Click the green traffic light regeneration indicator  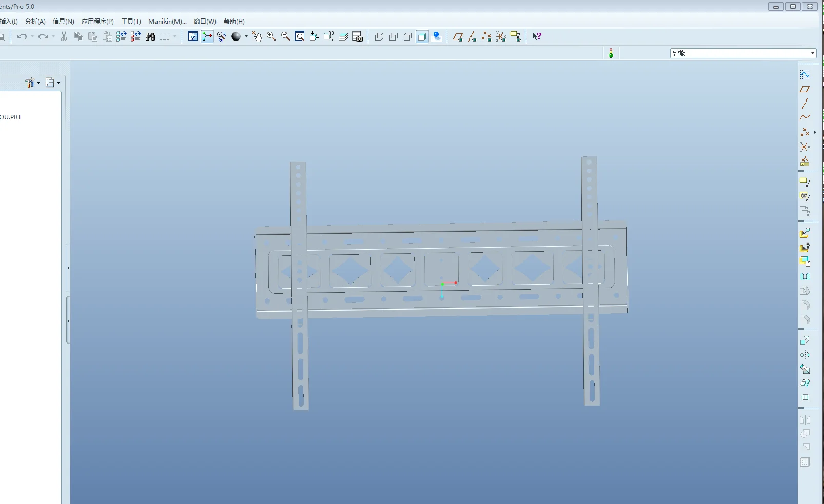point(611,53)
